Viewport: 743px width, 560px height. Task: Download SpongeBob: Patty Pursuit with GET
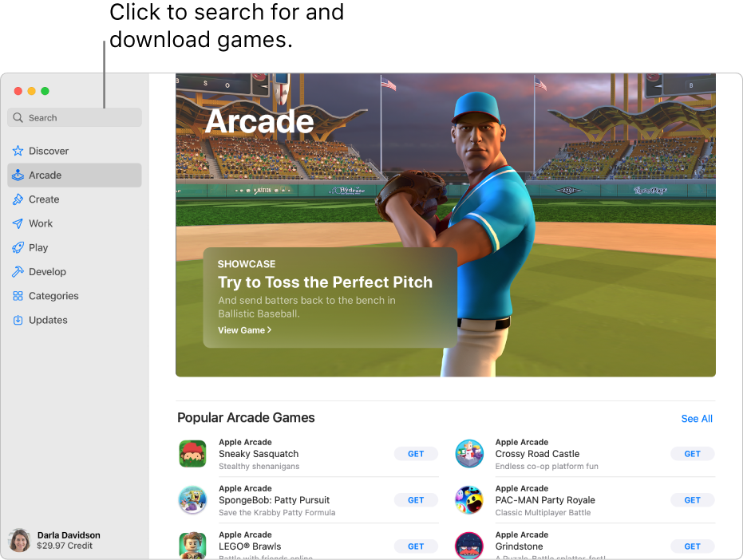click(416, 500)
